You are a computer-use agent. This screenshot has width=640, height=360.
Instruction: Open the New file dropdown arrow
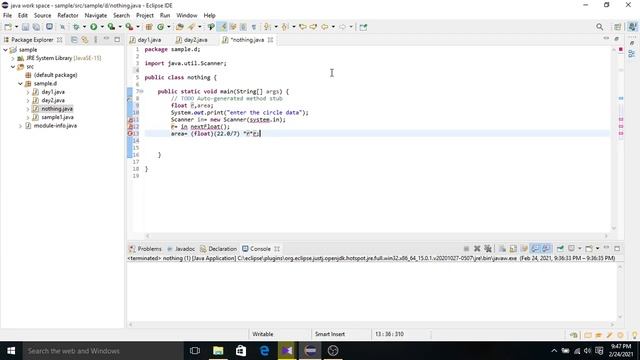click(x=16, y=27)
